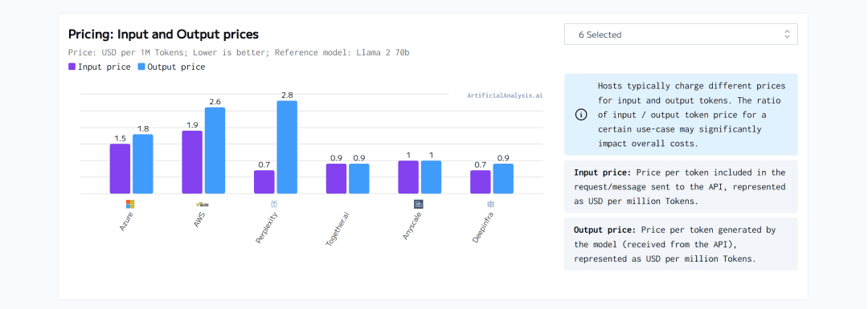Screen dimensions: 868x309
Task: Select Anyscale input price bar
Action: coord(408,177)
